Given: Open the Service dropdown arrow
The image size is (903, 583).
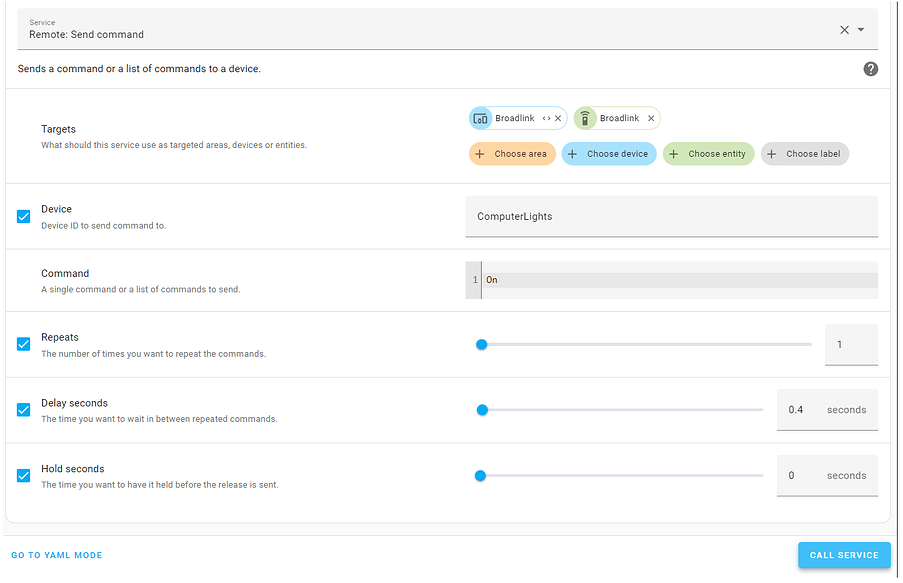Looking at the screenshot, I should (x=861, y=30).
